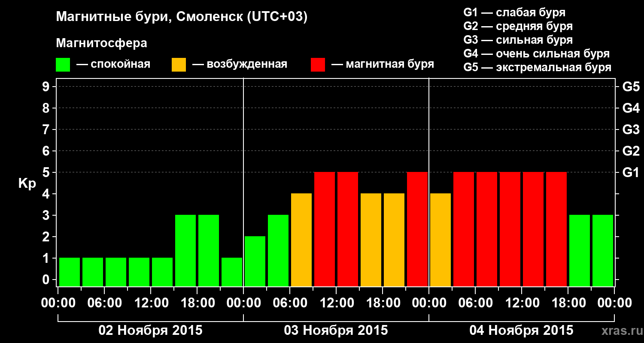The height and width of the screenshot is (343, 644).
Task: Click the 'Магнитосфера' heading
Action: [101, 43]
